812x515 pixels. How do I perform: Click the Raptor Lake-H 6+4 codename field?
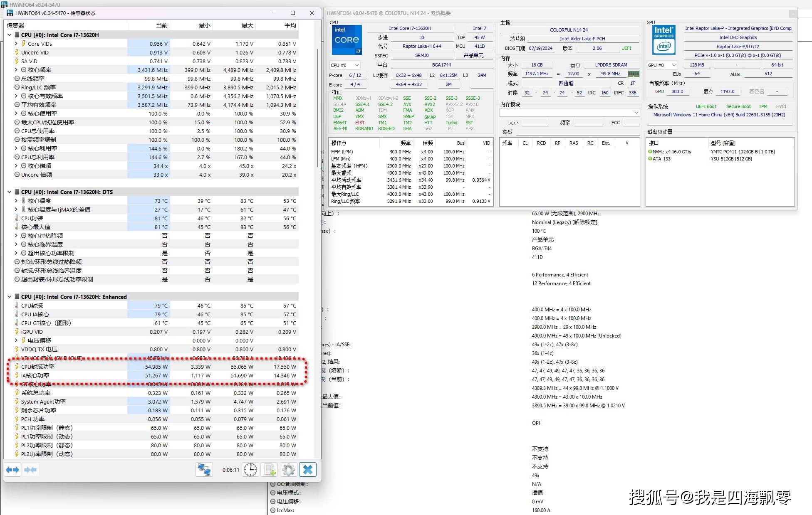[x=422, y=46]
